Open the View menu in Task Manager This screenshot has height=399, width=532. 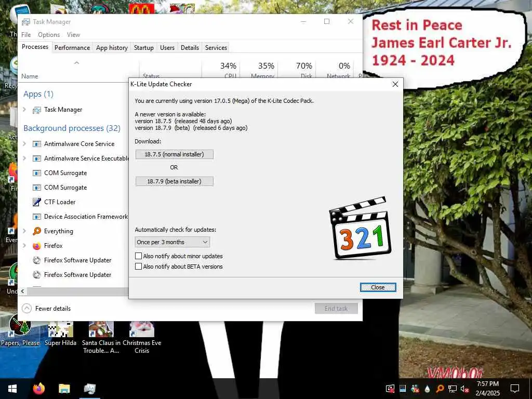pyautogui.click(x=73, y=35)
